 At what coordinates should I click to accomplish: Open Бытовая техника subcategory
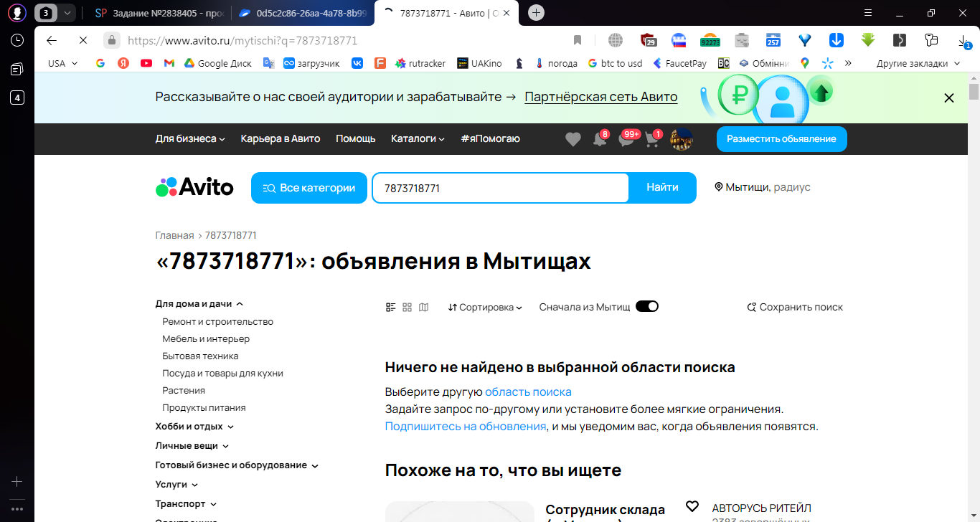coord(200,356)
